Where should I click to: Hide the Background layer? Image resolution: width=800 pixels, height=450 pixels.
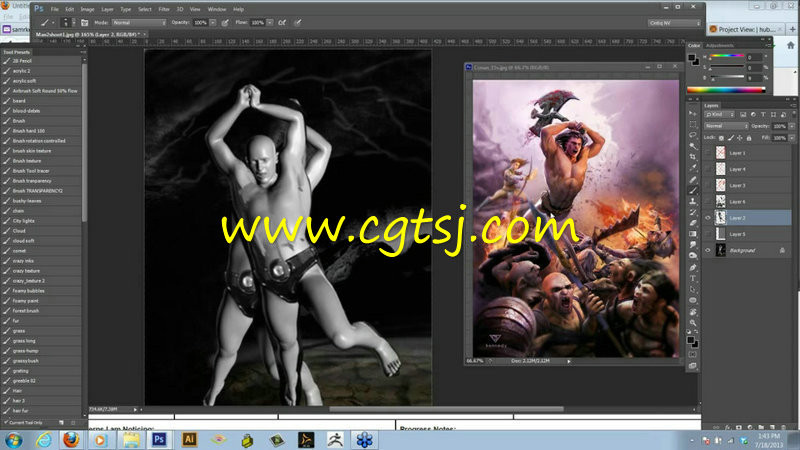[708, 251]
